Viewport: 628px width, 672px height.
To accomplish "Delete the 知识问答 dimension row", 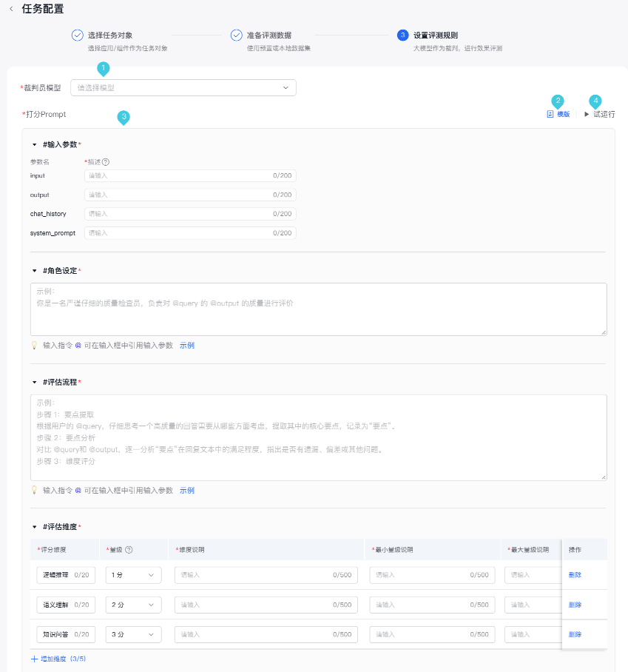I will coord(575,634).
